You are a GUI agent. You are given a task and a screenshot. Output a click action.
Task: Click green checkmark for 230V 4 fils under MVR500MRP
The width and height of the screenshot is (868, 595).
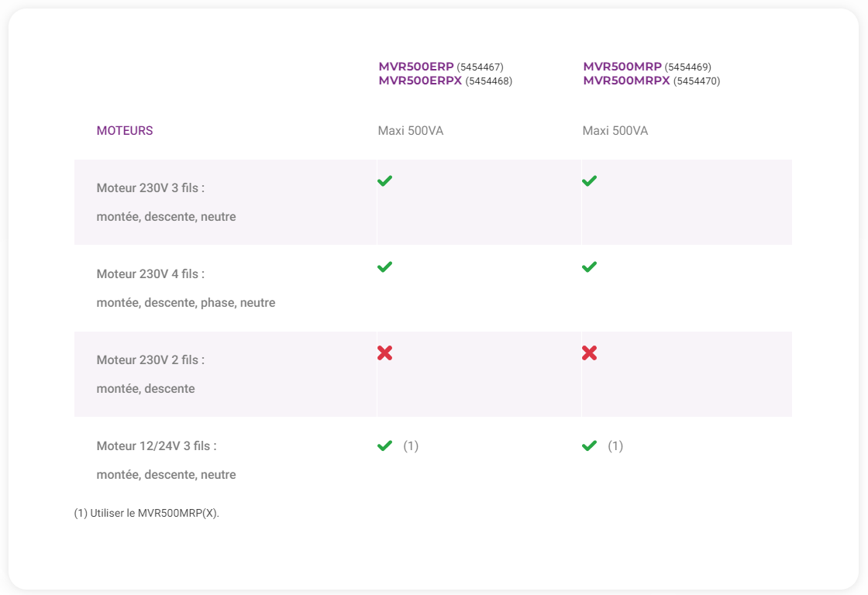(x=589, y=267)
